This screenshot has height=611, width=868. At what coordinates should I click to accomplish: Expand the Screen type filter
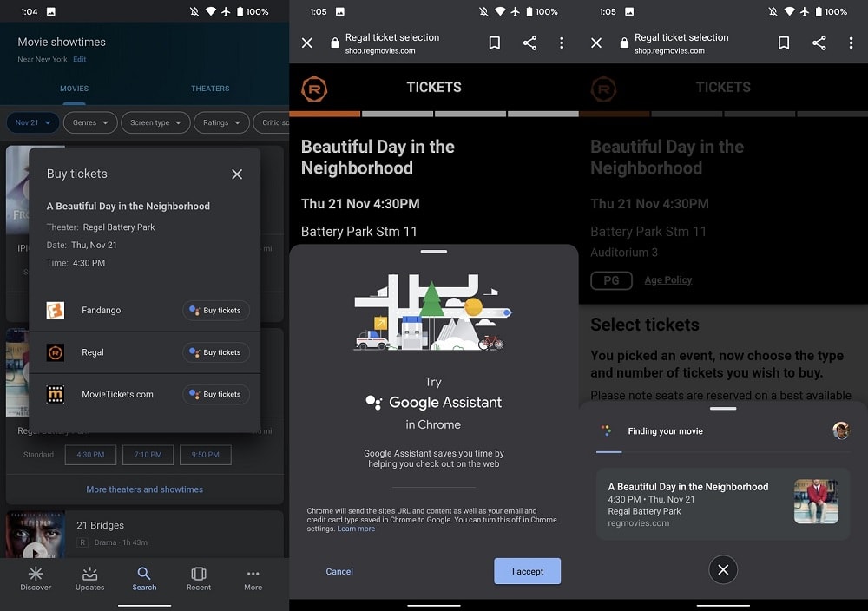[155, 123]
